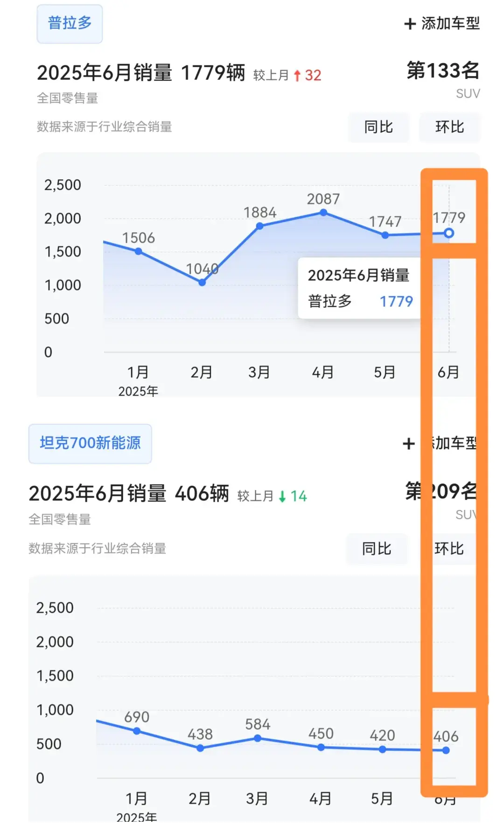Image resolution: width=504 pixels, height=826 pixels.
Task: Click the plus icon next to 坦克700新能源
Action: pyautogui.click(x=409, y=444)
